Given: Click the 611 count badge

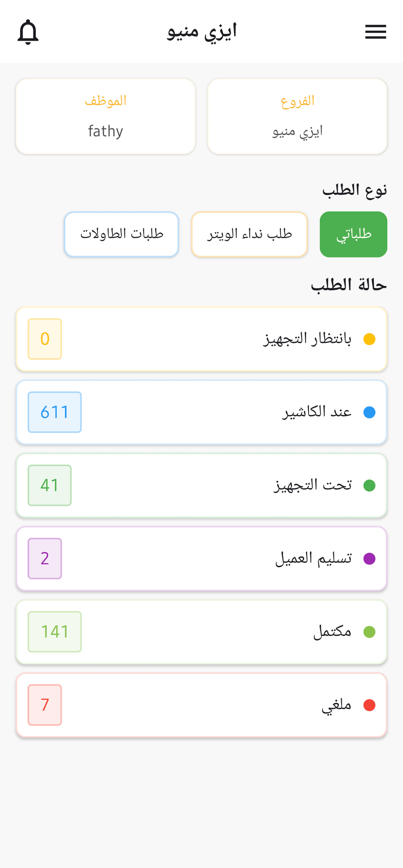Looking at the screenshot, I should 55,412.
